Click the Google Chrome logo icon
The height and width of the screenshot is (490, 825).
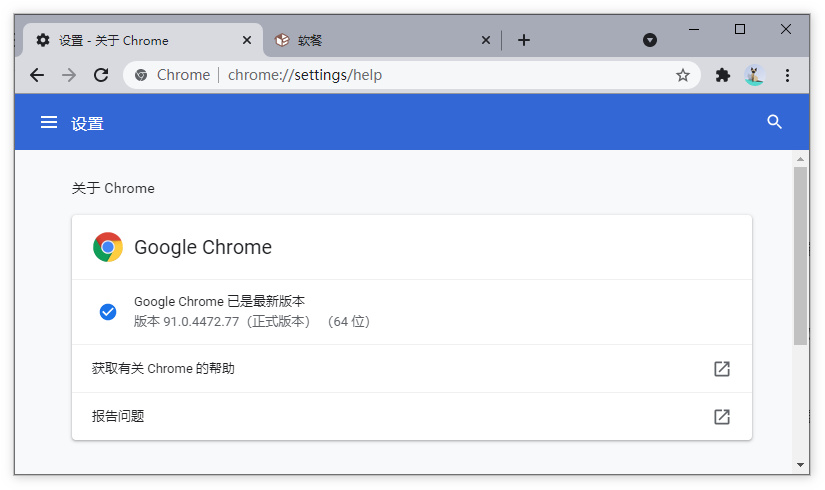(108, 247)
